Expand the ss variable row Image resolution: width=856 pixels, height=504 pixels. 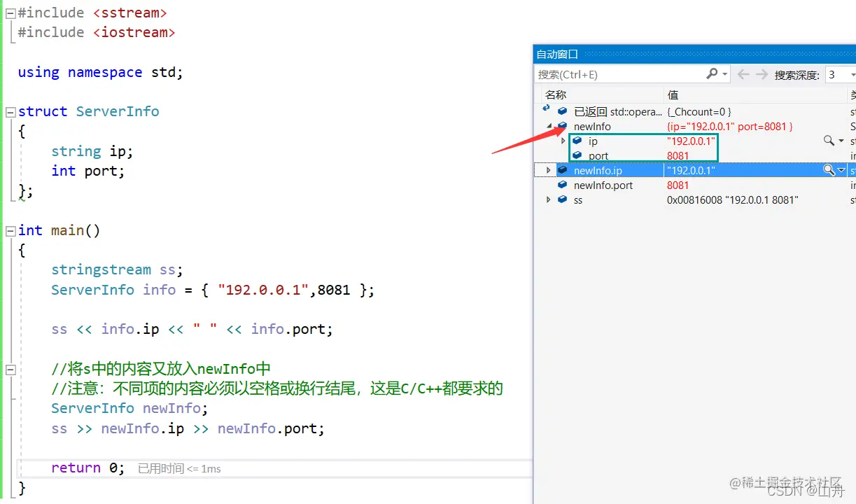[549, 199]
